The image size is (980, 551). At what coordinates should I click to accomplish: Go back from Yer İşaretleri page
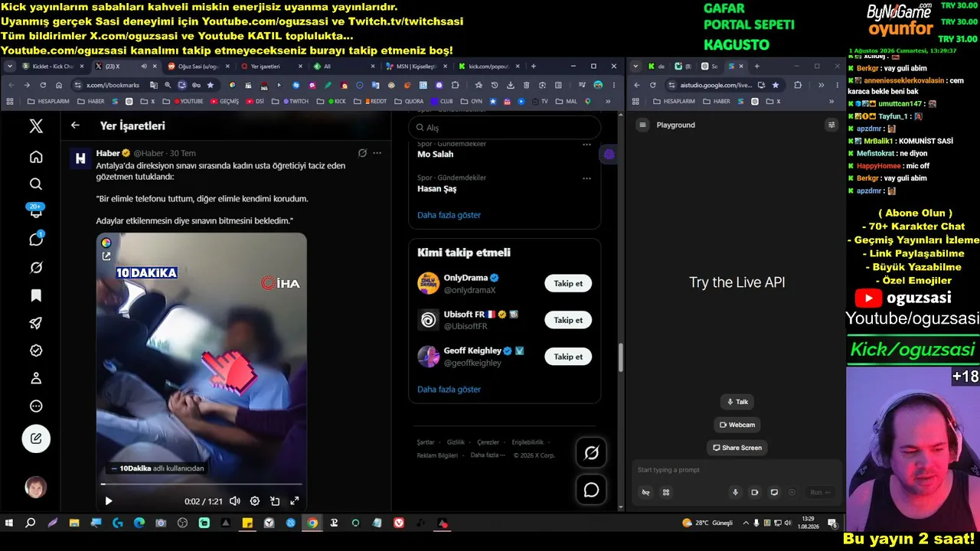click(75, 126)
